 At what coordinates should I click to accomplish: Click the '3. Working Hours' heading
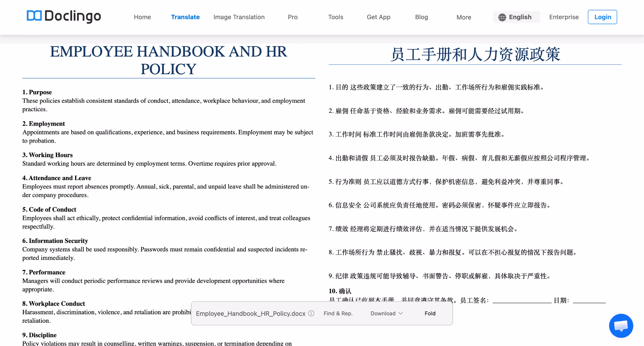tap(47, 155)
